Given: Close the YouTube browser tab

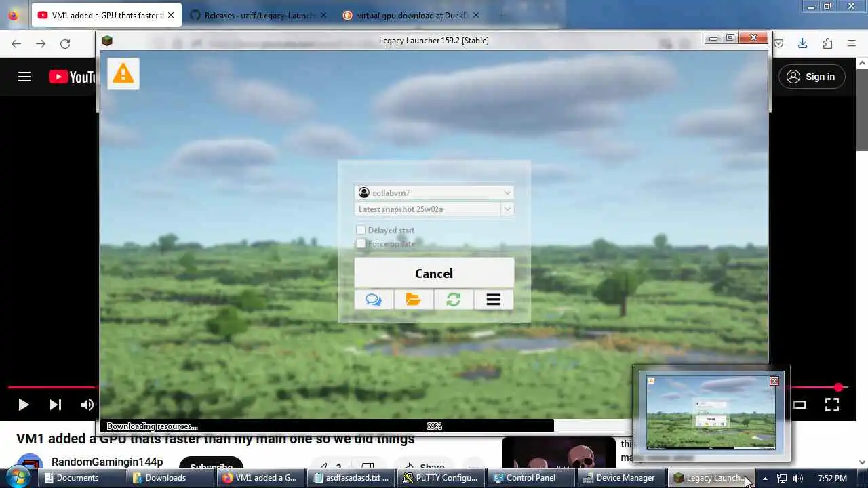Looking at the screenshot, I should point(171,15).
